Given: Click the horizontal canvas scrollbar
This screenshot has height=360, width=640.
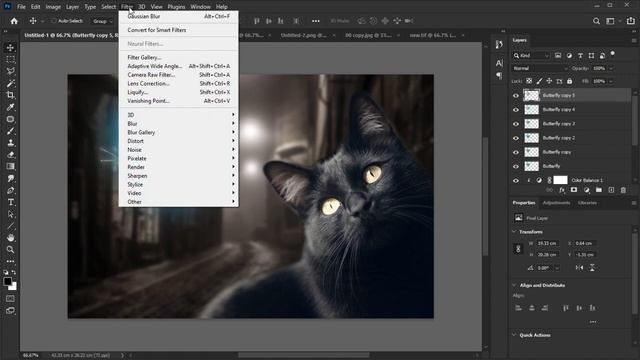Looking at the screenshot, I should tap(304, 355).
